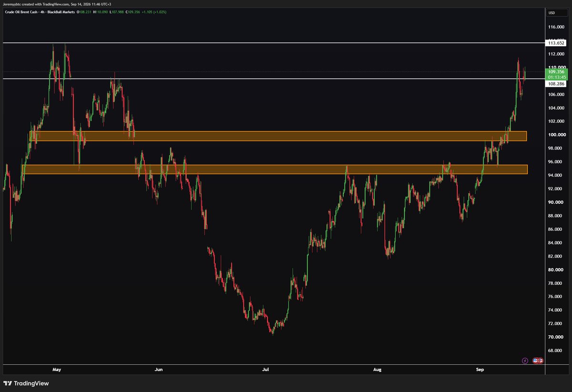The image size is (572, 392).
Task: Click the bar countdown timer 01:13:45
Action: coord(557,77)
